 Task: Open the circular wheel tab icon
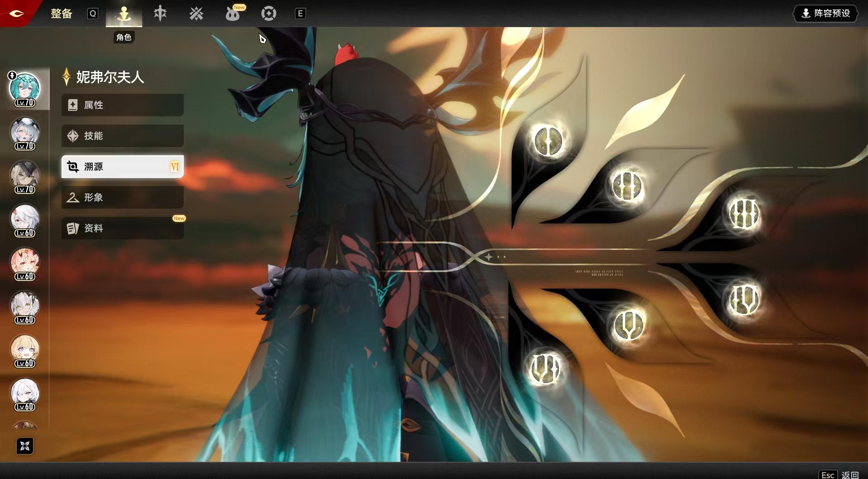pyautogui.click(x=268, y=14)
